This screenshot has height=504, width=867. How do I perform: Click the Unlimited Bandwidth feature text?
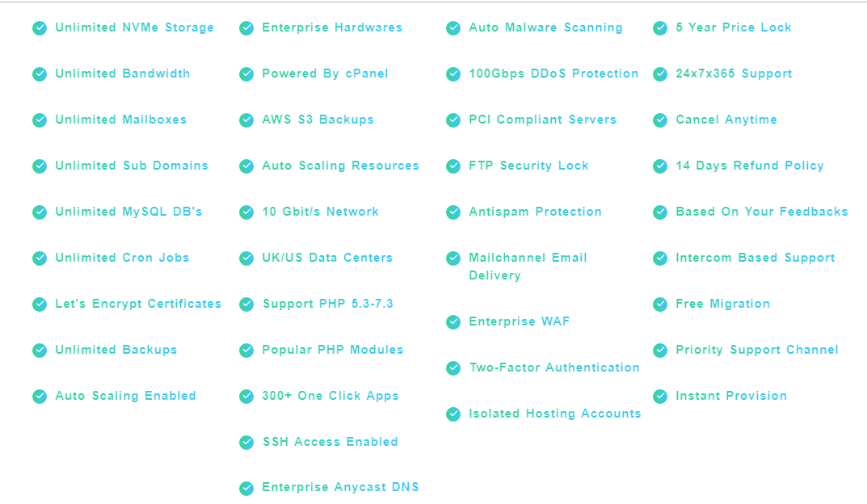point(122,73)
